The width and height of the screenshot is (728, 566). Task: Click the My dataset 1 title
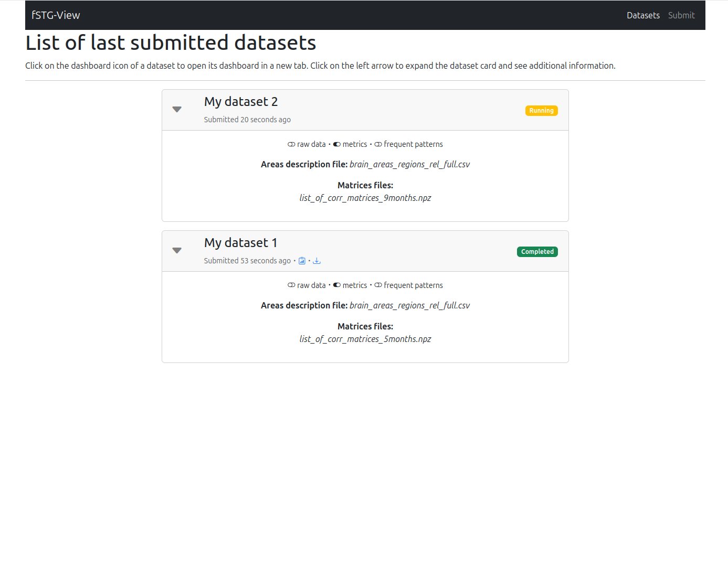pyautogui.click(x=241, y=243)
